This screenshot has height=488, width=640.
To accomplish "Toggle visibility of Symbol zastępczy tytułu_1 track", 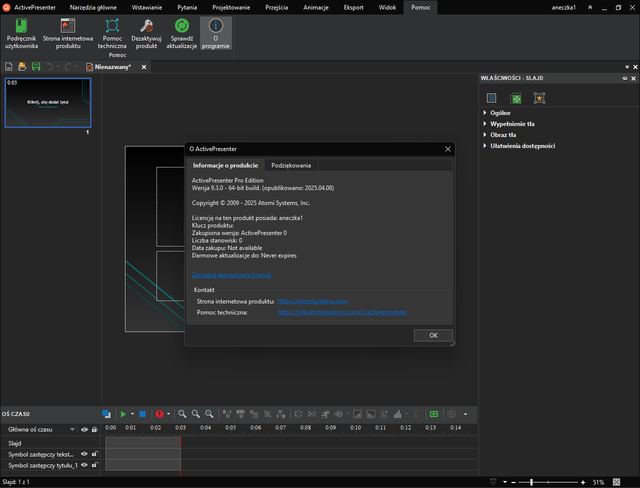I will 84,465.
